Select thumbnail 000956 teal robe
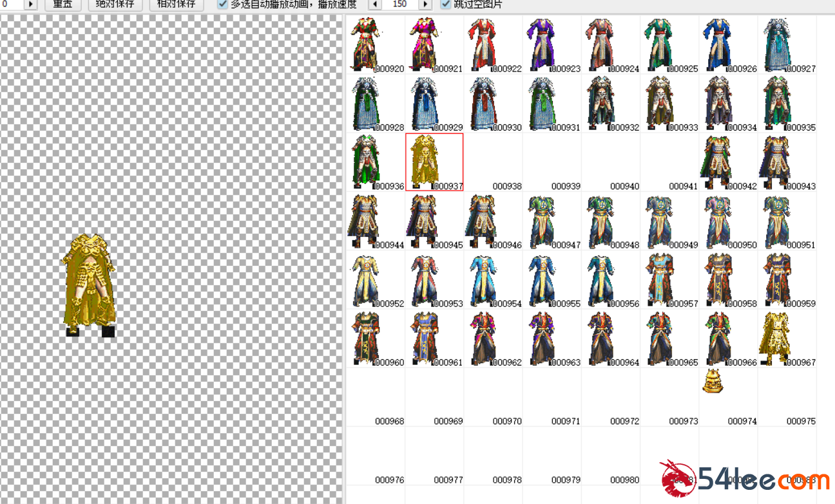Image resolution: width=835 pixels, height=504 pixels. [x=611, y=279]
